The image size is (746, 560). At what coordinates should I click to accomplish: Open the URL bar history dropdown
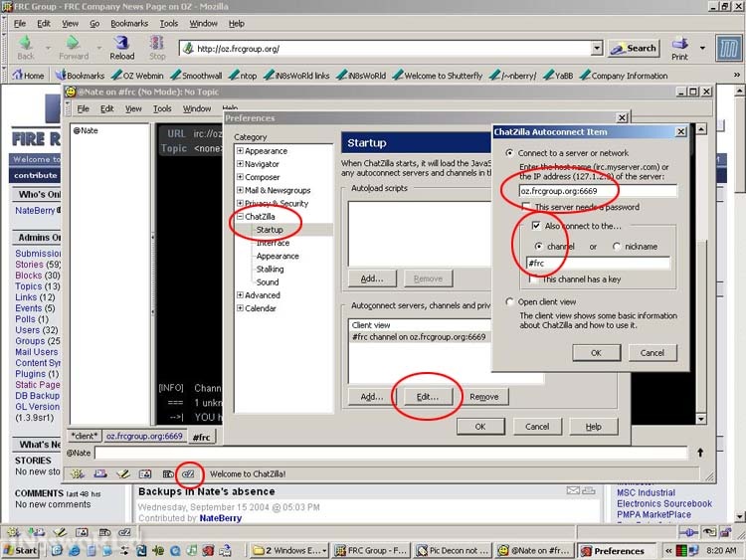click(597, 48)
